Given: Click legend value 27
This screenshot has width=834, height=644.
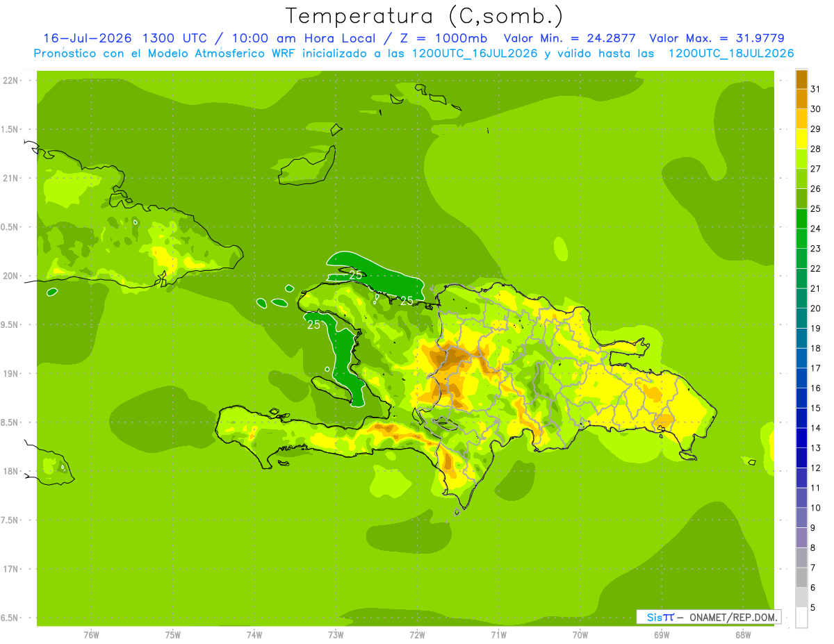Looking at the screenshot, I should pyautogui.click(x=816, y=169).
